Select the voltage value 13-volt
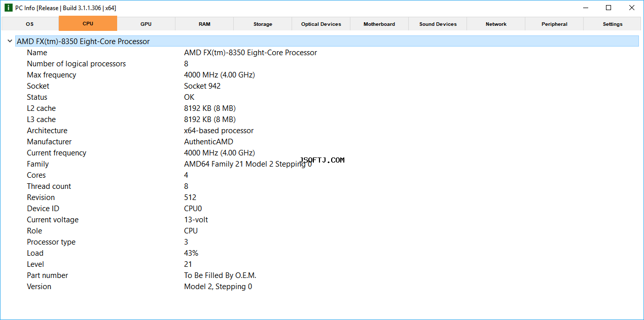Image resolution: width=644 pixels, height=320 pixels. click(x=196, y=220)
